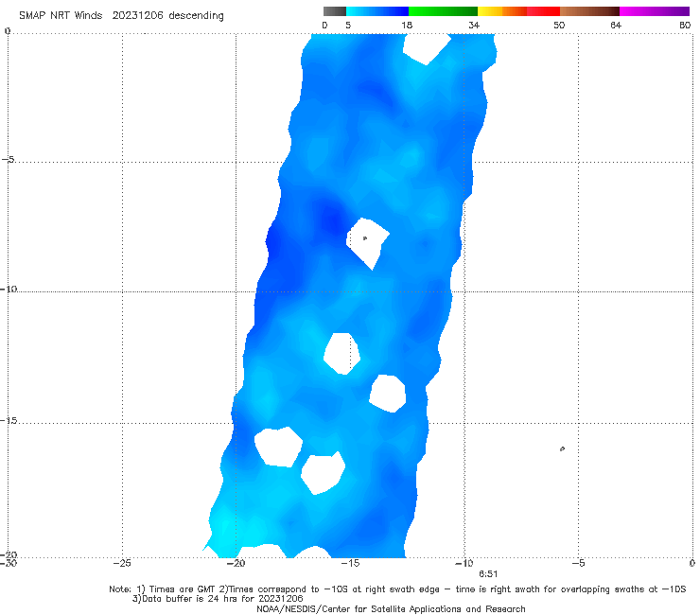
Task: Click the green segment of the color bar
Action: point(443,11)
